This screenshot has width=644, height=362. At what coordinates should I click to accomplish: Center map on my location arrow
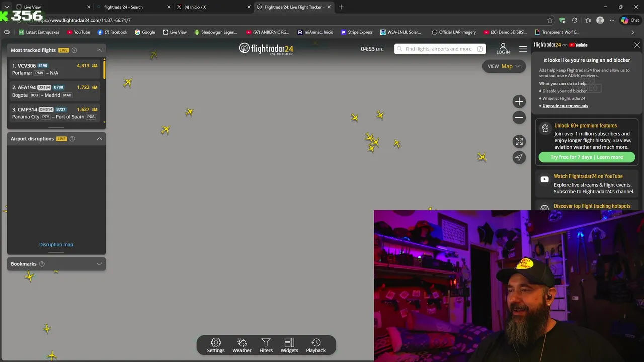click(519, 157)
